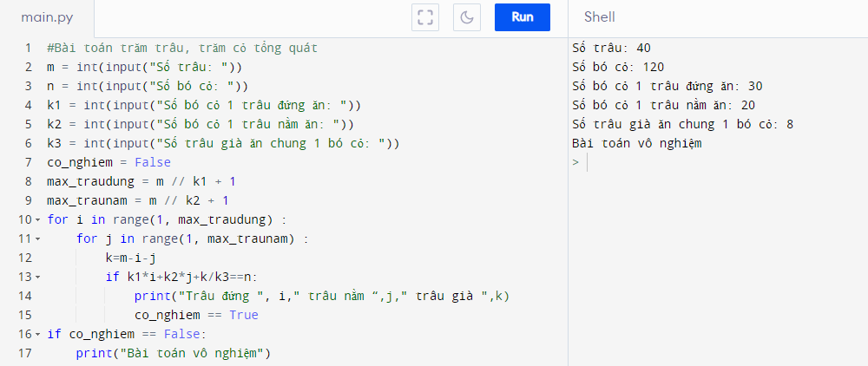Viewport: 868px width, 366px height.
Task: Switch to the main.py tab
Action: (x=47, y=17)
